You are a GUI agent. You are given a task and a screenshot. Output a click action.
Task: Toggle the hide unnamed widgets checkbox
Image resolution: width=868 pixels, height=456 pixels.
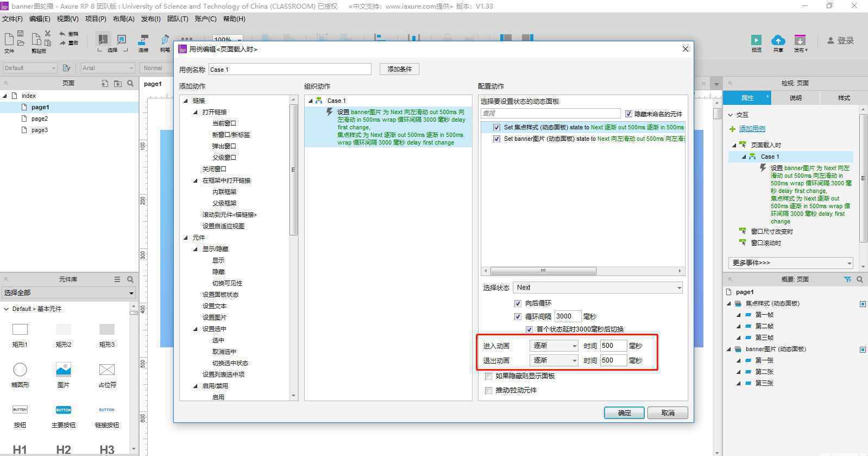[x=628, y=114]
